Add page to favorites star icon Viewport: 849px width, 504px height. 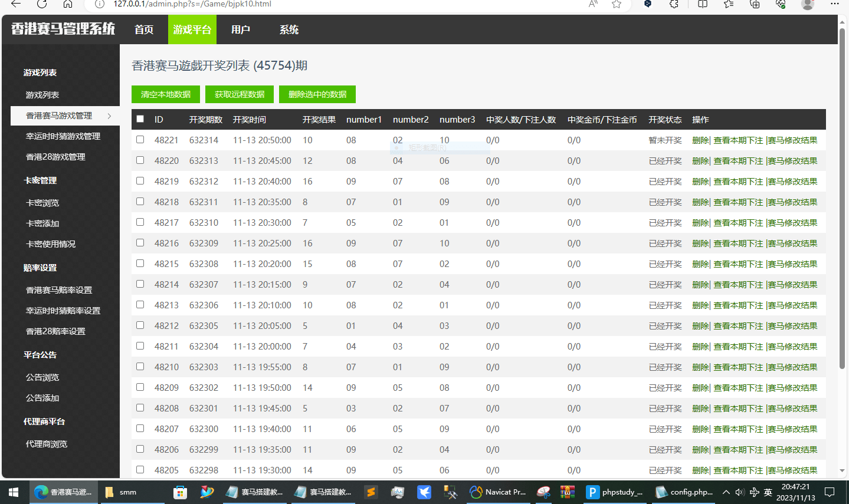click(x=617, y=4)
